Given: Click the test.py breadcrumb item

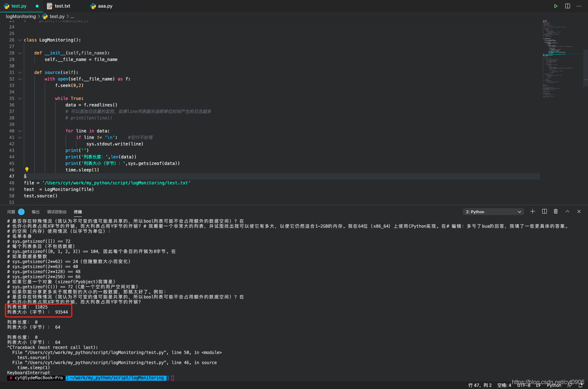Looking at the screenshot, I should pos(57,17).
